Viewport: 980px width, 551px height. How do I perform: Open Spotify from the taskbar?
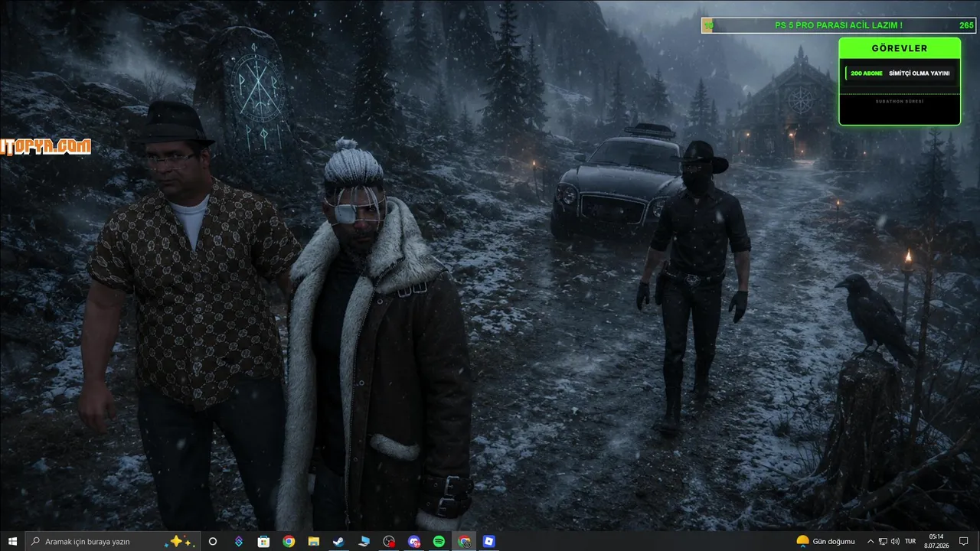439,541
